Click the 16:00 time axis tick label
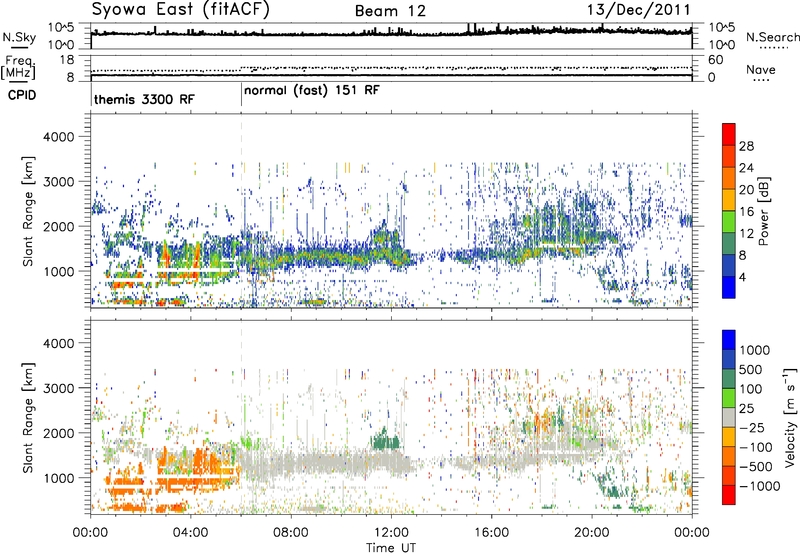The height and width of the screenshot is (554, 800). [x=491, y=533]
